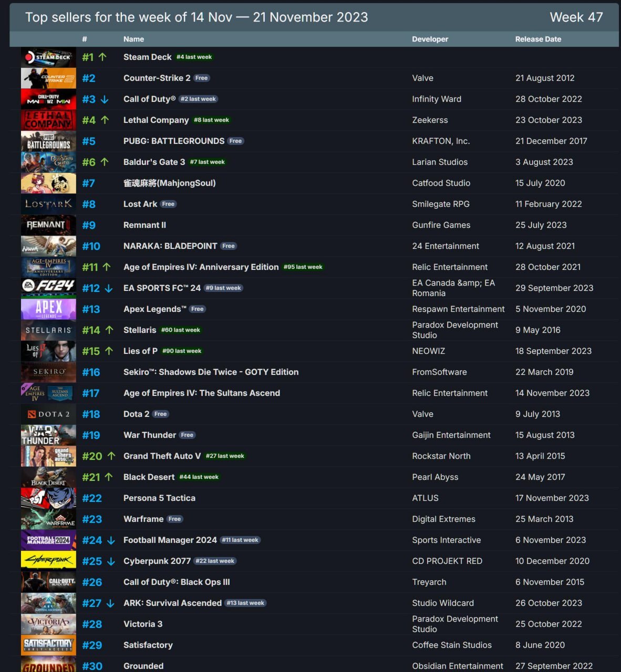Viewport: 621px width, 672px height.
Task: Click the CD PROJEKT RED developer cell
Action: [447, 561]
